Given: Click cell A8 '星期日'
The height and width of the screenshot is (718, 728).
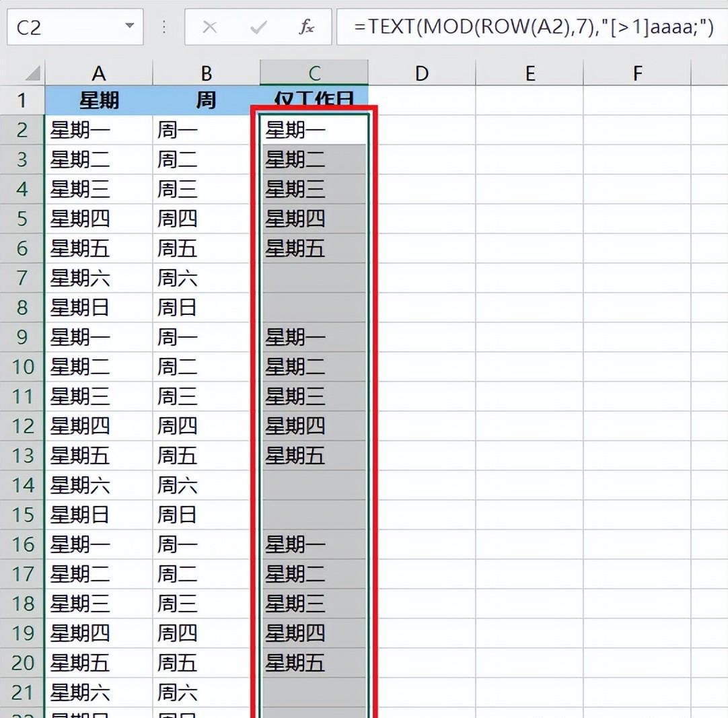Looking at the screenshot, I should (99, 308).
